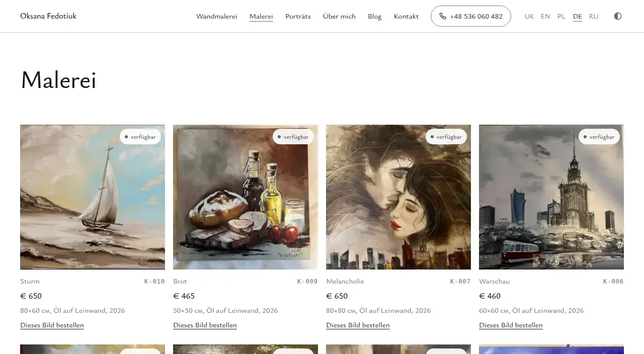Switch language to RU
This screenshot has width=644, height=354.
pos(594,16)
